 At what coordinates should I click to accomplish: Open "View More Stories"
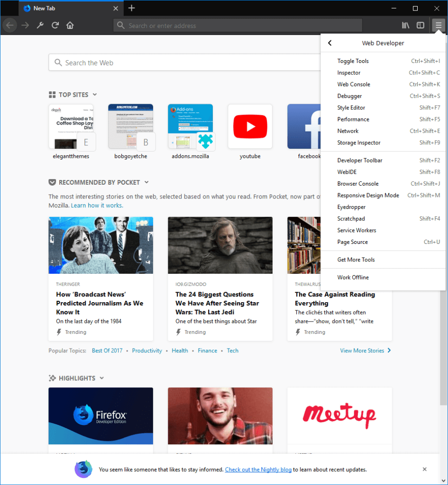362,350
